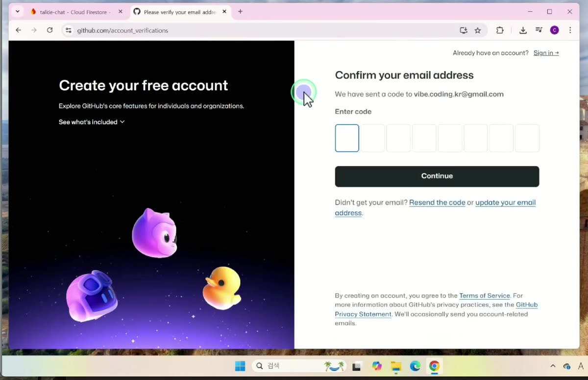The image size is (588, 380).
Task: Open a new browser tab
Action: (x=240, y=12)
